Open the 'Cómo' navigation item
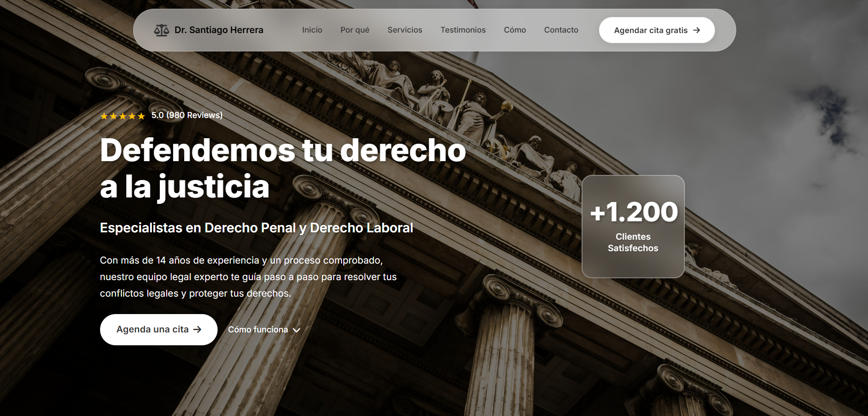The height and width of the screenshot is (416, 868). point(515,30)
